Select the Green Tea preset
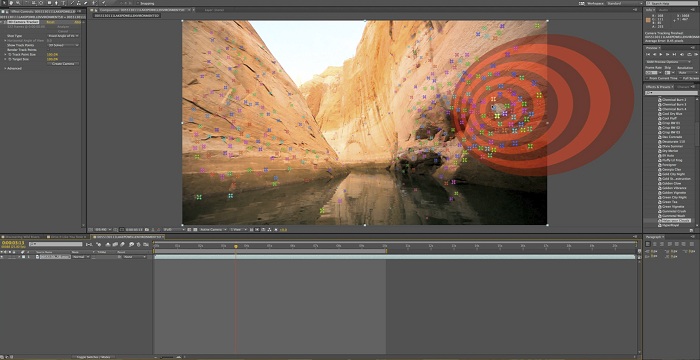The width and height of the screenshot is (700, 360). pyautogui.click(x=669, y=202)
